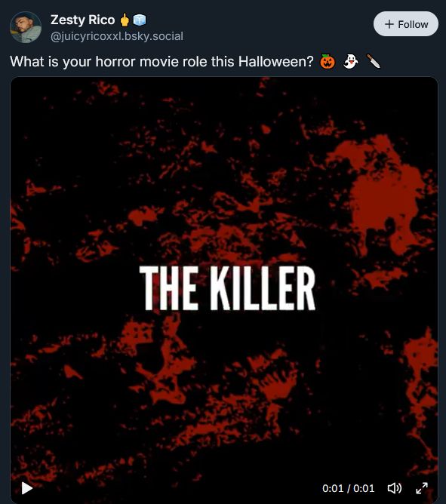Click the THE KILLER title in the video
This screenshot has width=446, height=504.
pos(227,288)
